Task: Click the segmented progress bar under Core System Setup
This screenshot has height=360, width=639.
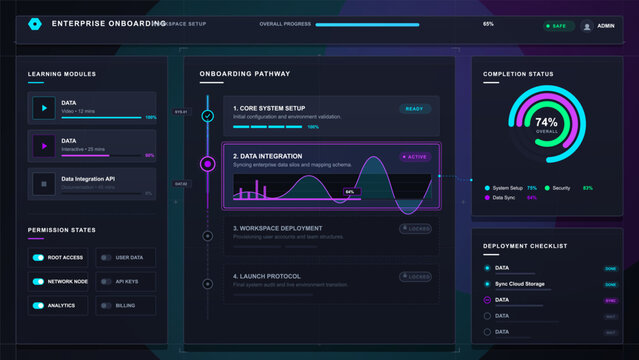Action: (267, 127)
